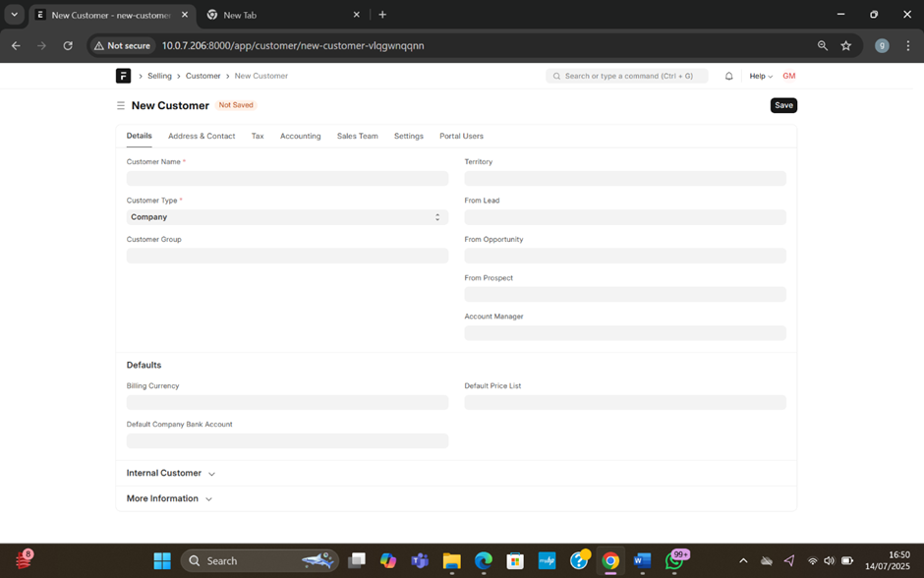Open the Details tab
This screenshot has height=578, width=924.
(x=139, y=136)
